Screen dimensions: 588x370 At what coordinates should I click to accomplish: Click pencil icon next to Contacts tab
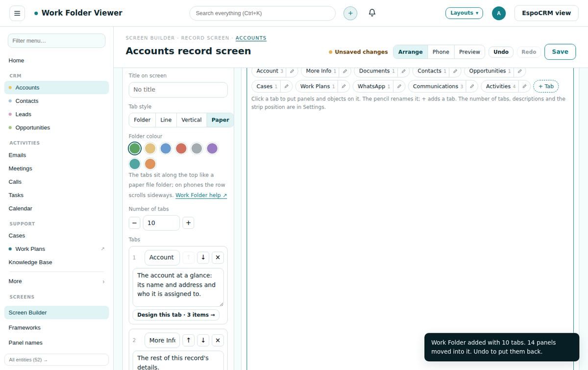click(455, 71)
